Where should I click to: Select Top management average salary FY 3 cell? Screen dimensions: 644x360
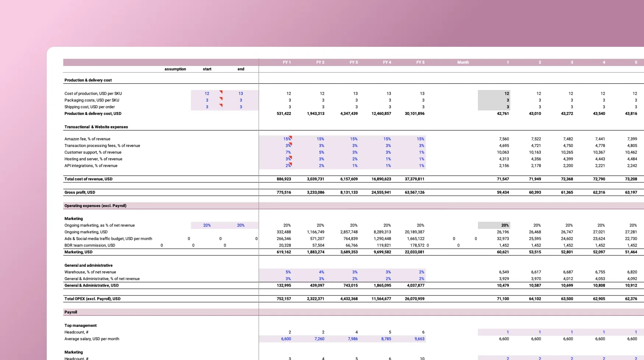pos(352,339)
